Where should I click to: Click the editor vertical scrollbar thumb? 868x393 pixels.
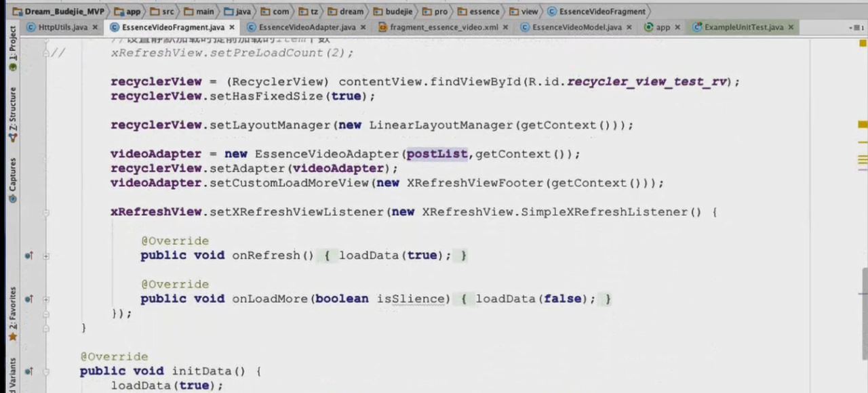pos(865,314)
